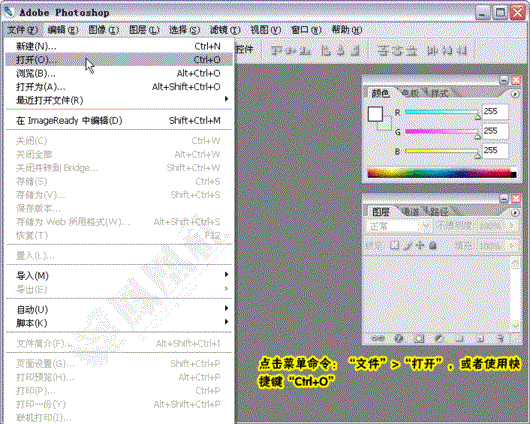
Task: Click the create new layer icon
Action: (480, 338)
